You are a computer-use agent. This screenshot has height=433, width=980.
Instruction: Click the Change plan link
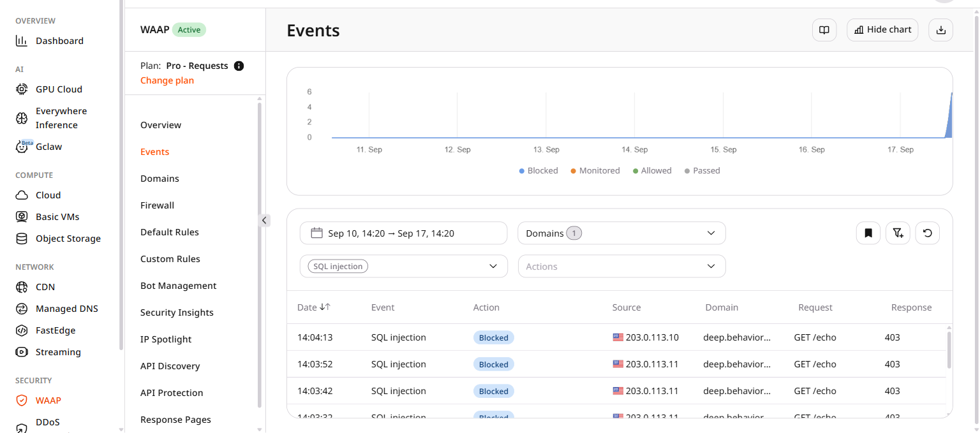pyautogui.click(x=167, y=80)
